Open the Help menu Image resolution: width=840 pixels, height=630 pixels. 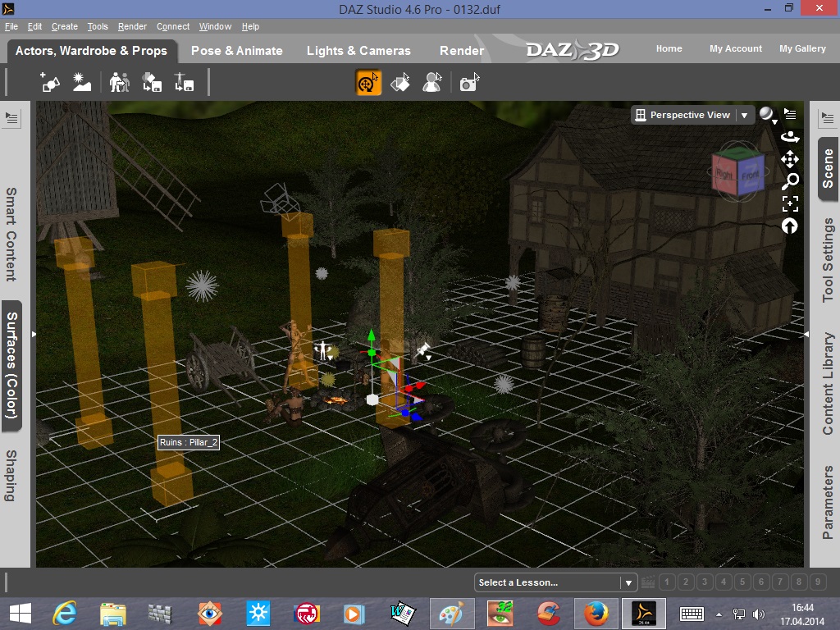tap(250, 26)
